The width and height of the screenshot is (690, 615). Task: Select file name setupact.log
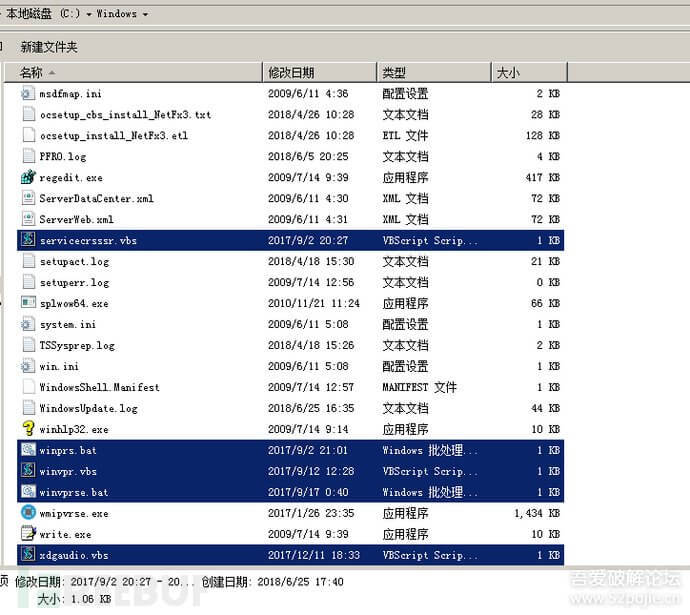coord(74,262)
